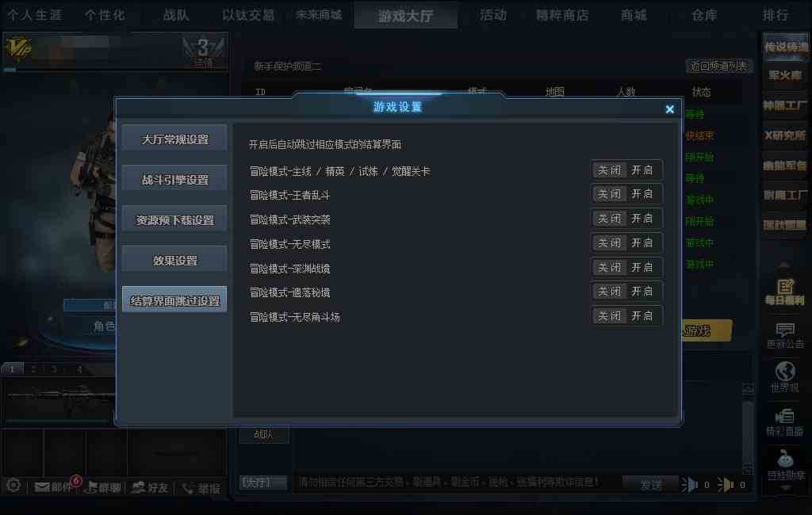Click the settings gear icon bottom-left

(x=13, y=486)
